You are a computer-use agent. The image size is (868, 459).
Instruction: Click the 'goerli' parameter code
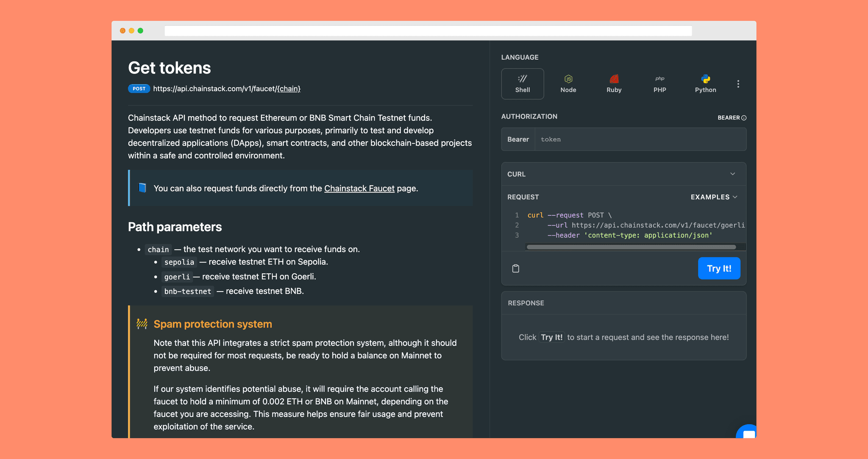pos(177,277)
